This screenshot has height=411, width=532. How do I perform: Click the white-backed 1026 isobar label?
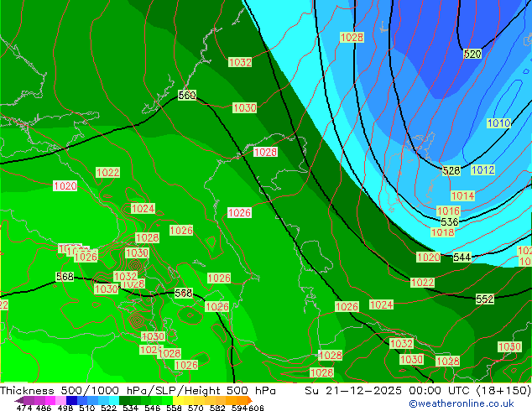click(239, 212)
